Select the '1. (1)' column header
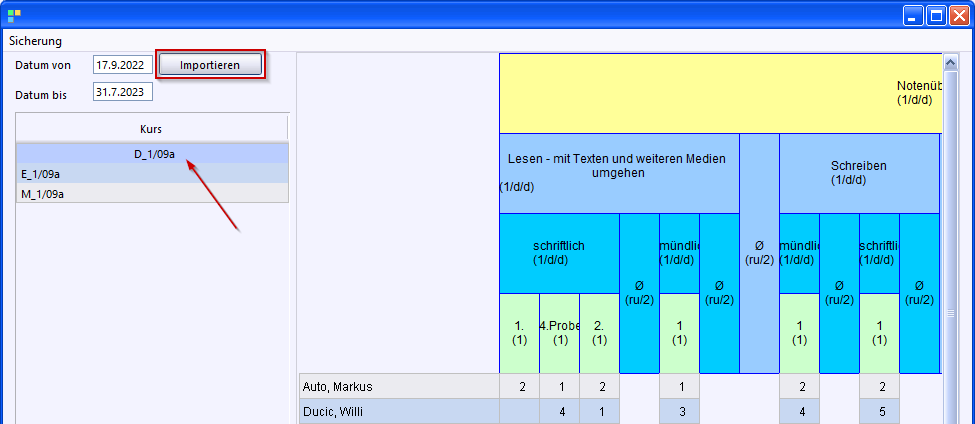975x424 pixels. click(519, 333)
